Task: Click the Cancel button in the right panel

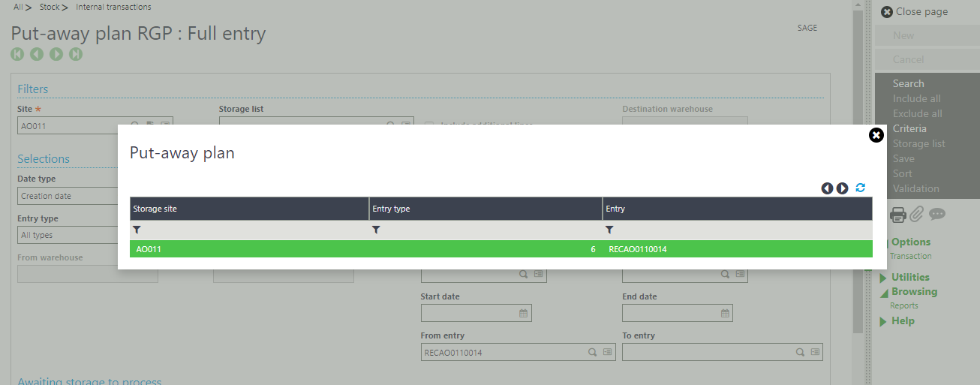Action: click(927, 59)
